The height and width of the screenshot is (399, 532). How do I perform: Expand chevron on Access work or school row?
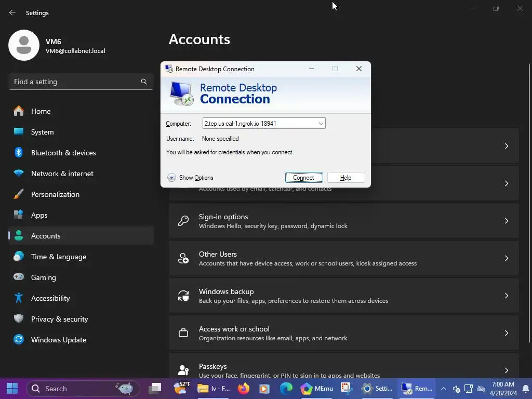[x=506, y=333]
